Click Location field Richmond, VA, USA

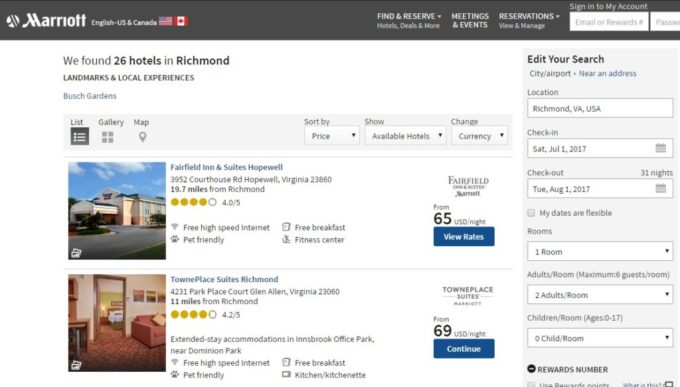pos(600,108)
